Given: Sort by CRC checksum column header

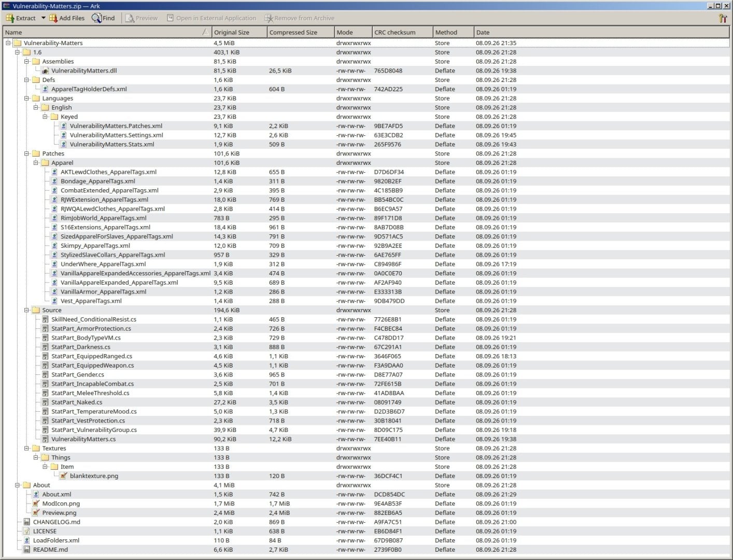Looking at the screenshot, I should tap(402, 32).
